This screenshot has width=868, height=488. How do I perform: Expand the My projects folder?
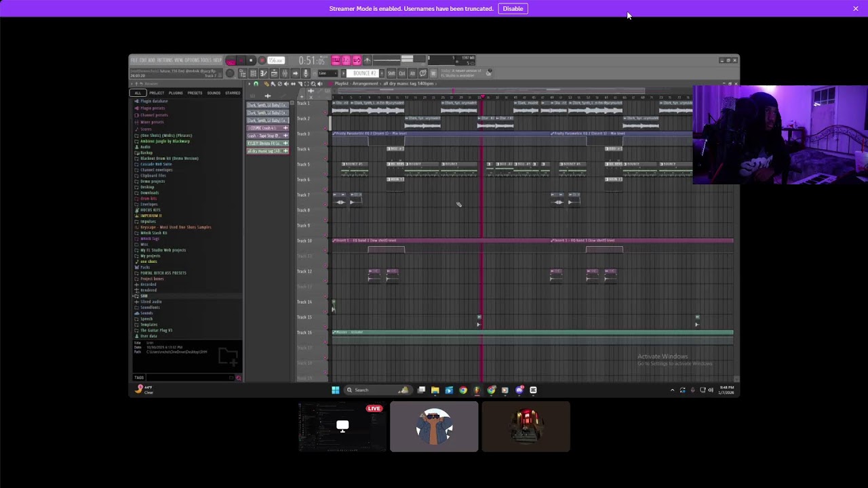149,256
